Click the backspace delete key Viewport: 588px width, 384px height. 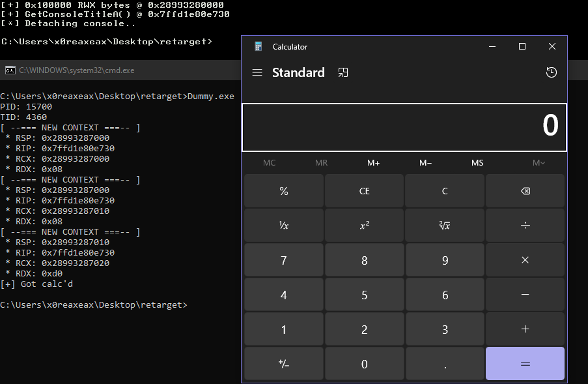click(x=525, y=191)
